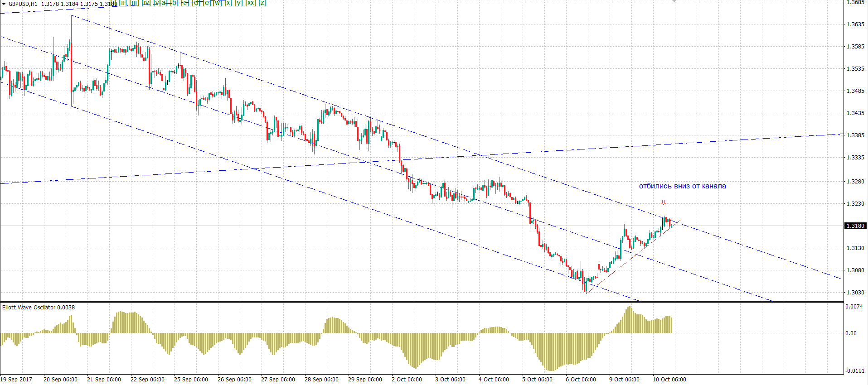This screenshot has width=868, height=385.
Task: Click price level 1.3130 on the scale
Action: click(x=856, y=248)
